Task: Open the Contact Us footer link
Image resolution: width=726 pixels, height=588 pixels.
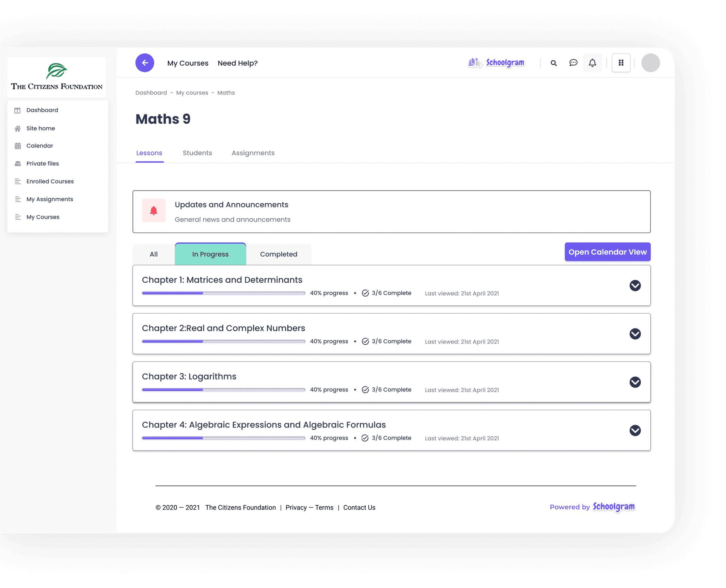Action: pyautogui.click(x=359, y=508)
